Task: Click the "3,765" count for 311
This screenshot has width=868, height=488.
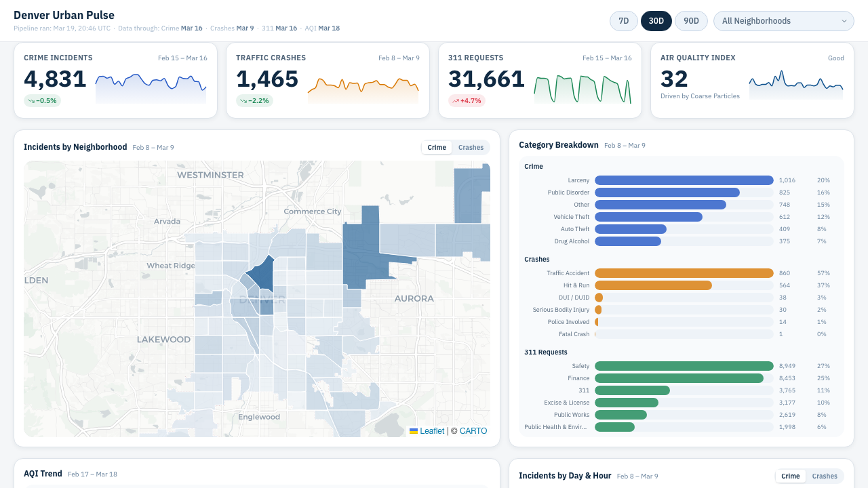Action: click(787, 390)
